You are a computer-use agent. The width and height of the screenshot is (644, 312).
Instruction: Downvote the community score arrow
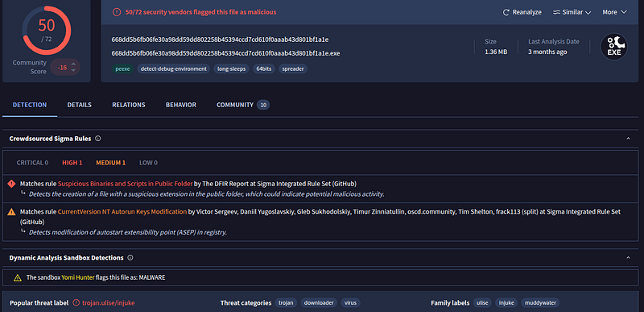[x=73, y=70]
